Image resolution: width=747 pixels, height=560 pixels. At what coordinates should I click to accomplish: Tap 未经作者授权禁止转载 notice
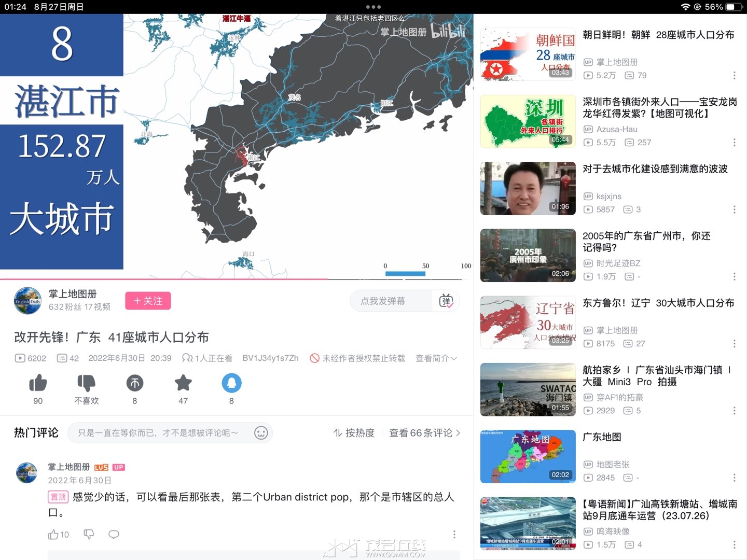357,358
